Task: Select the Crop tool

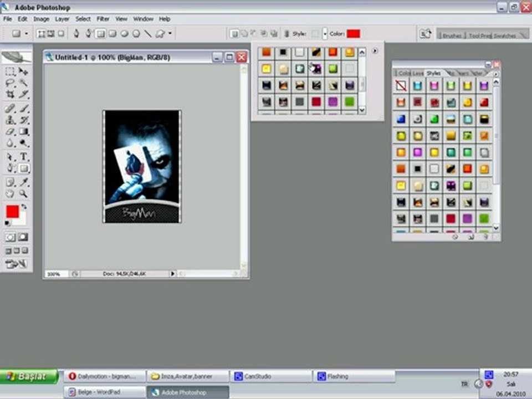Action: 10,94
